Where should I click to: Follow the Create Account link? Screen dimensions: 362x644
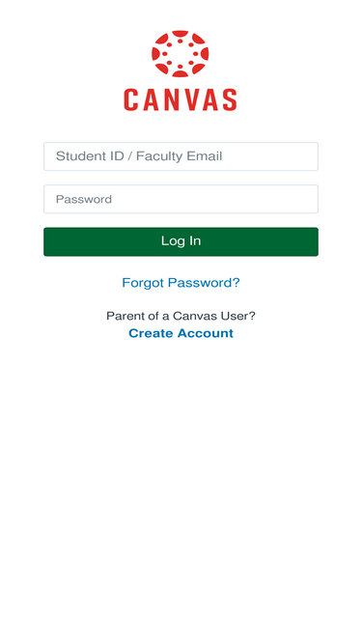tap(181, 333)
